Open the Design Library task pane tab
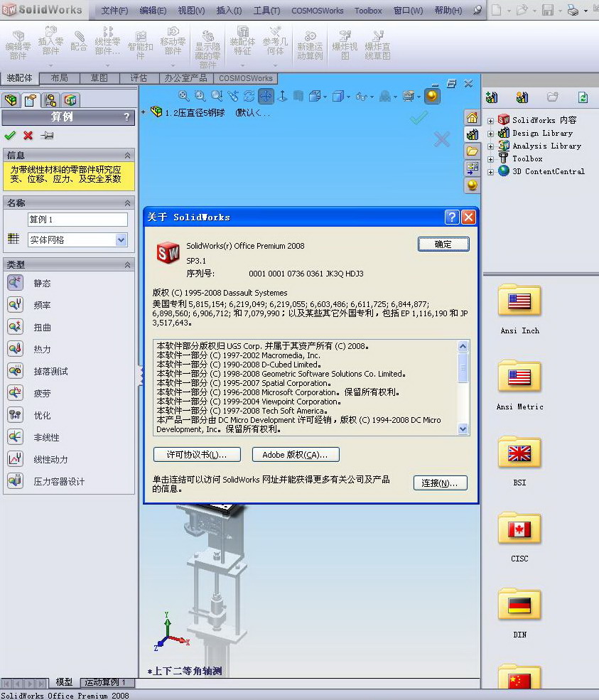The width and height of the screenshot is (599, 700). point(472,134)
